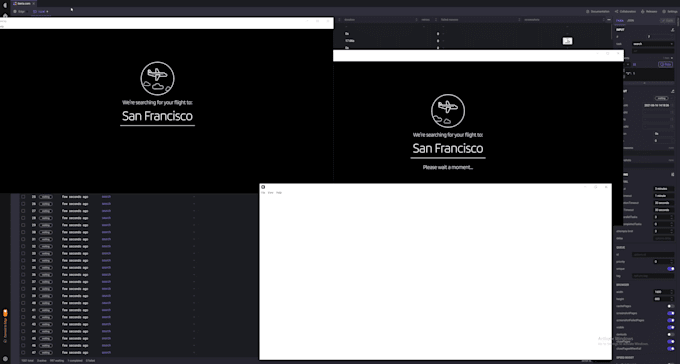680x364 pixels.
Task: Click the edit pencil icon in INPUT section
Action: (672, 30)
